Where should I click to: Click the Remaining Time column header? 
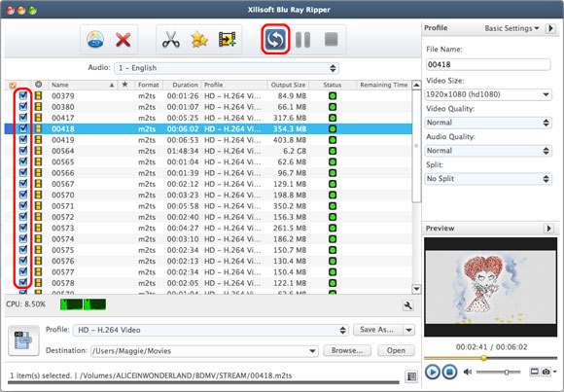(384, 85)
